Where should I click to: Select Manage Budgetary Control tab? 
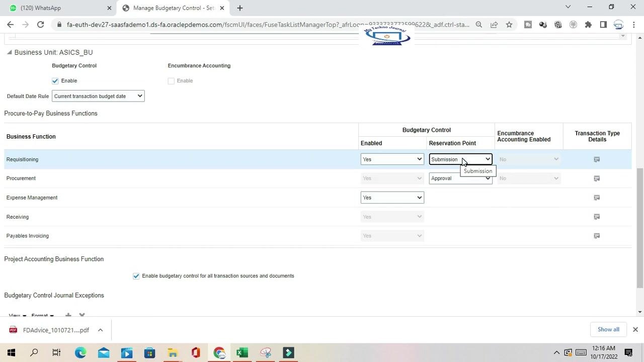[173, 8]
